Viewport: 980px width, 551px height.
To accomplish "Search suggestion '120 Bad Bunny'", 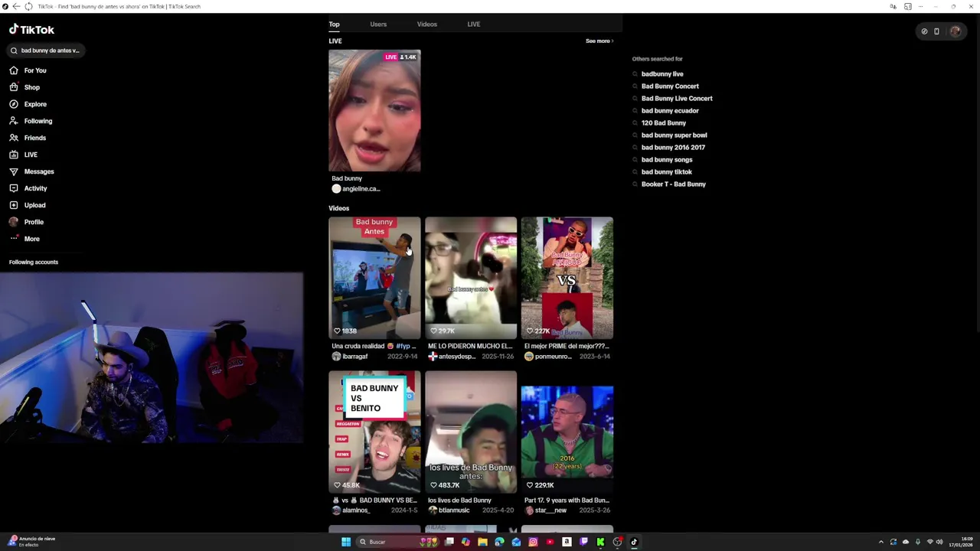I will [x=664, y=123].
